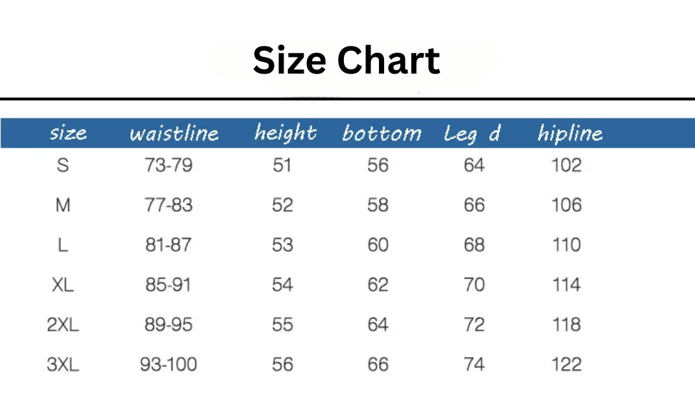Select hipline value 114
The height and width of the screenshot is (408, 695).
[x=566, y=285]
